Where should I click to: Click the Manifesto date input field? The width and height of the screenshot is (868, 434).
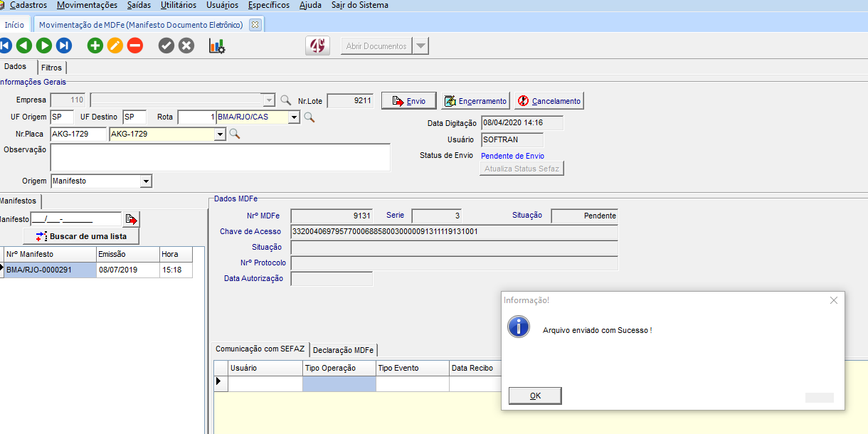click(x=76, y=219)
